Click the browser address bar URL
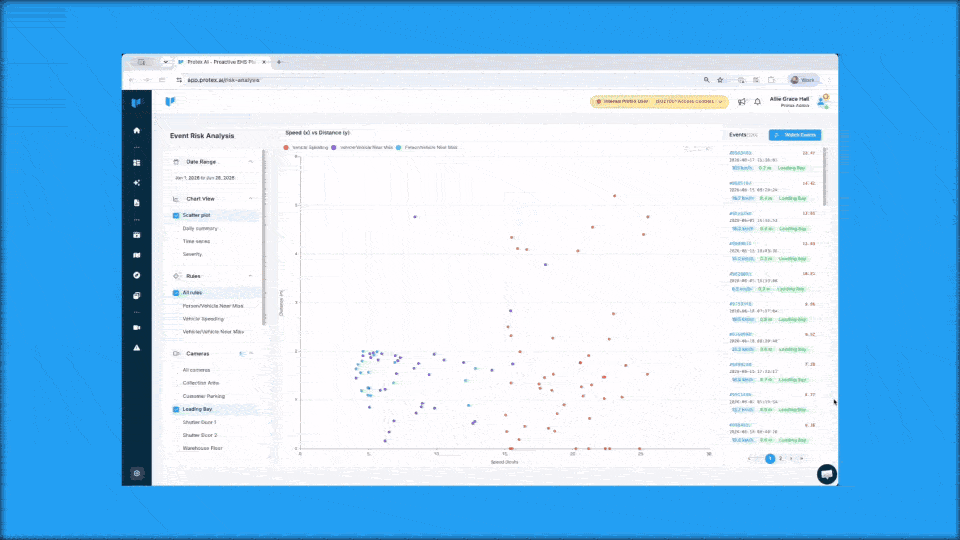 coord(223,80)
